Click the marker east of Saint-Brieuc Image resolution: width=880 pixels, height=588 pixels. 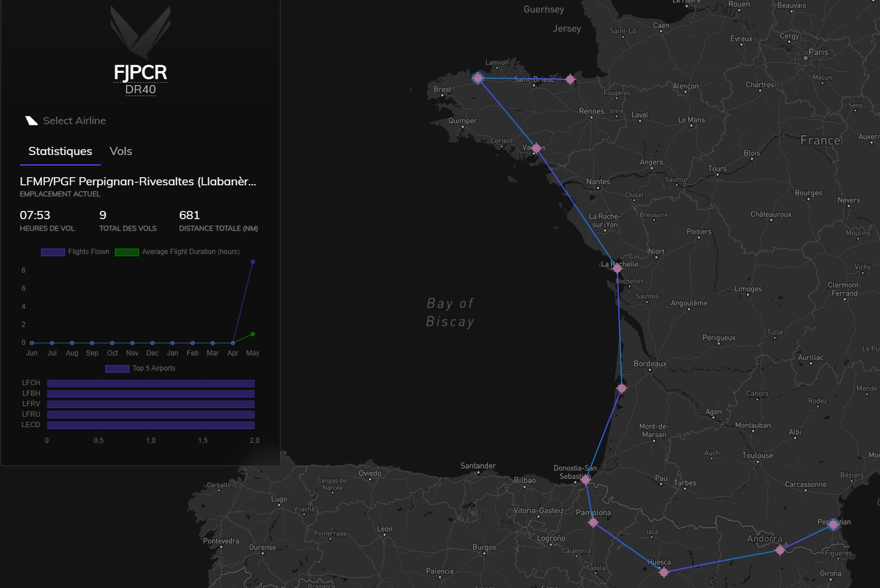(570, 79)
